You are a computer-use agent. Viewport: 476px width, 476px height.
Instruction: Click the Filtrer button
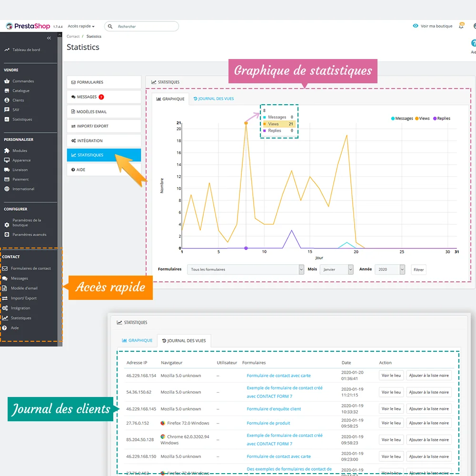coord(418,269)
